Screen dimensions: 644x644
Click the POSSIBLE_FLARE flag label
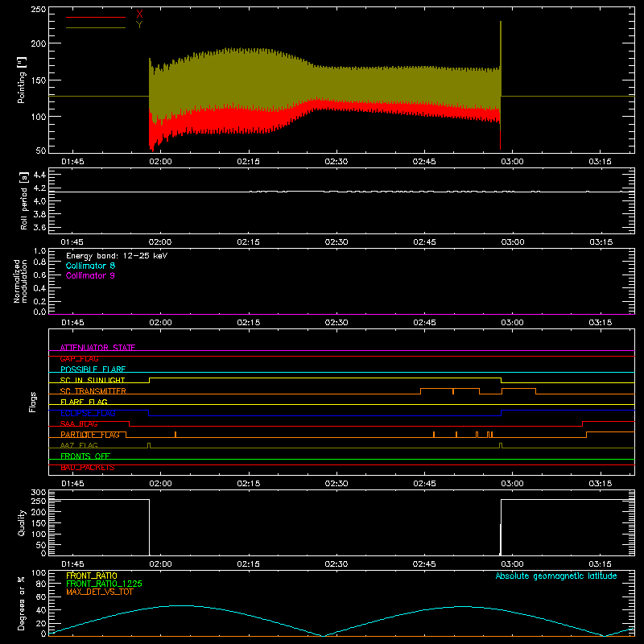point(93,369)
